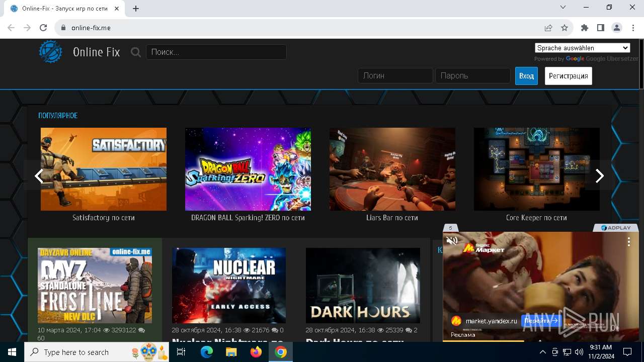Open Chrome tab search dropdown arrow
Image resolution: width=644 pixels, height=362 pixels.
click(563, 8)
